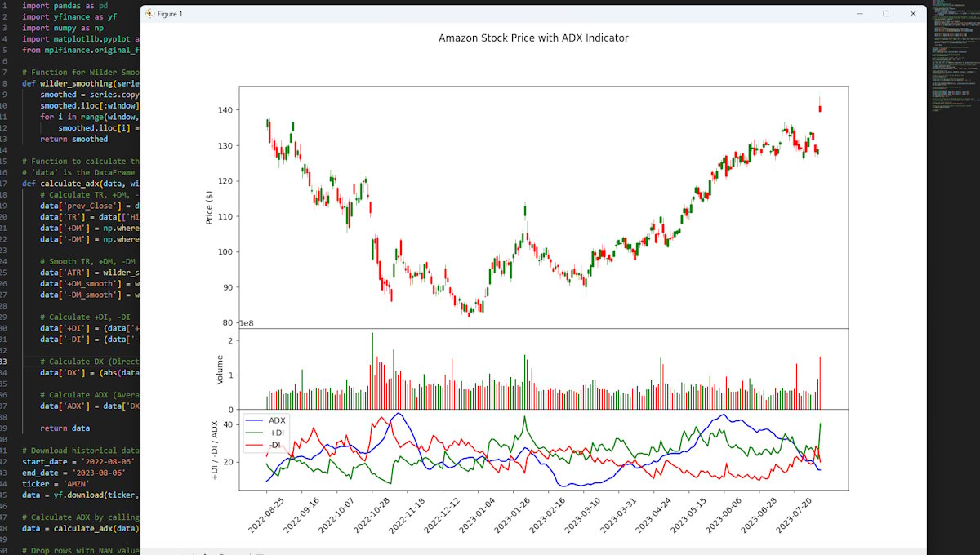Click the blue ADX line sample in legend
The width and height of the screenshot is (980, 555).
[x=255, y=420]
